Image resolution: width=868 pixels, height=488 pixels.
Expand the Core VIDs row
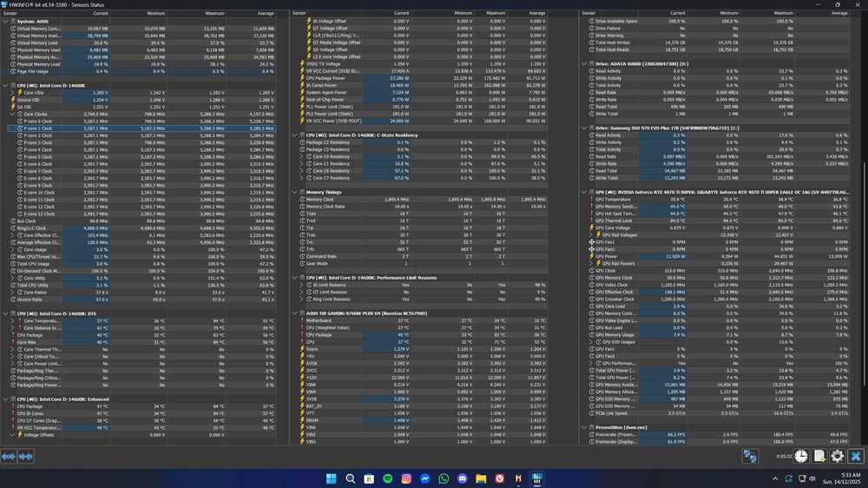[x=13, y=93]
